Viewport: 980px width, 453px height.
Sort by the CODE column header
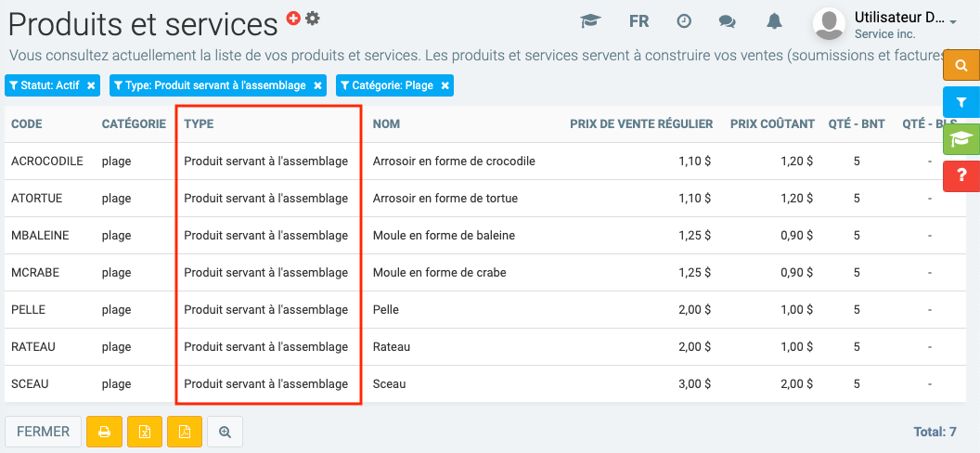click(27, 123)
